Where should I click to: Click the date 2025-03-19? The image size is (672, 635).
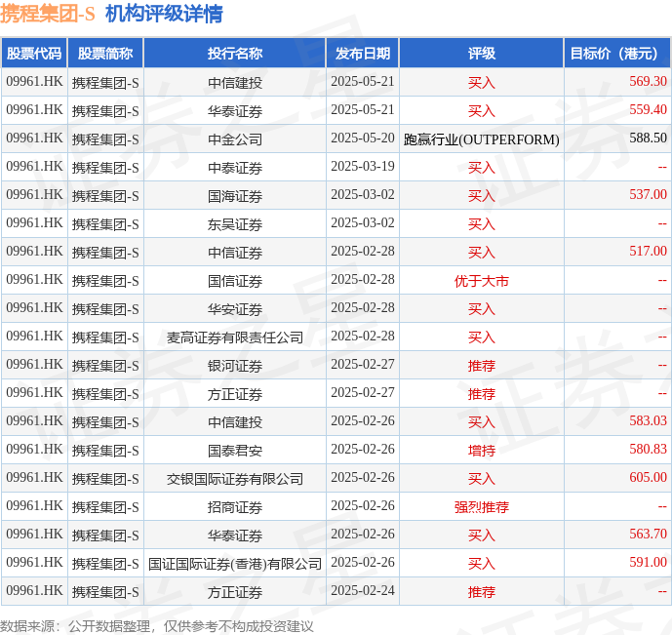coord(363,166)
